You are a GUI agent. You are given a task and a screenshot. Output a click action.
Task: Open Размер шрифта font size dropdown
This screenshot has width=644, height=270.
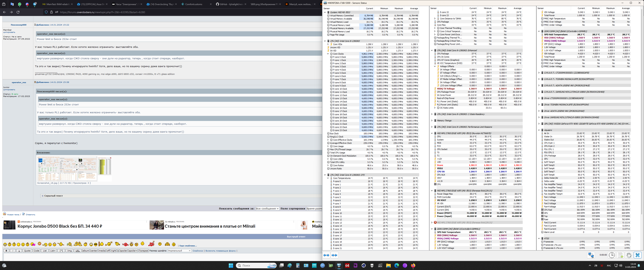180,251
